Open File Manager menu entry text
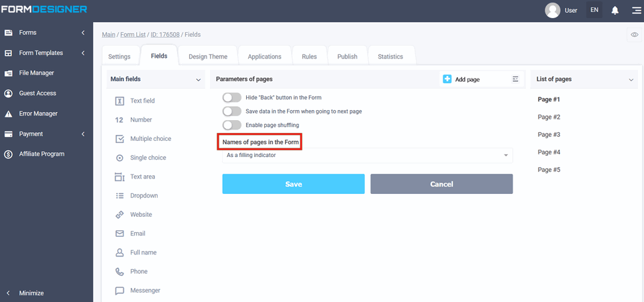This screenshot has height=302, width=644. pos(36,72)
